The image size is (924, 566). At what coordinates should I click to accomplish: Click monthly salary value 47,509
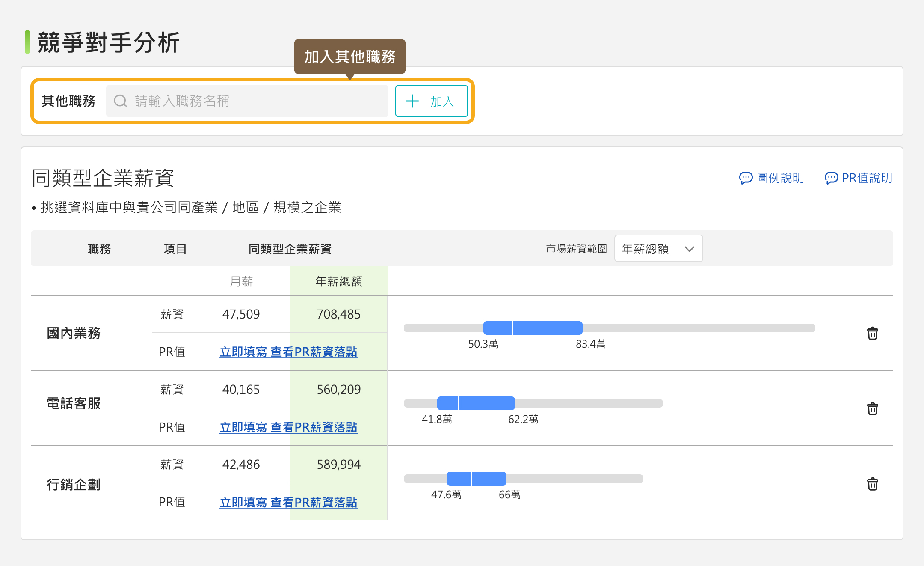[241, 314]
